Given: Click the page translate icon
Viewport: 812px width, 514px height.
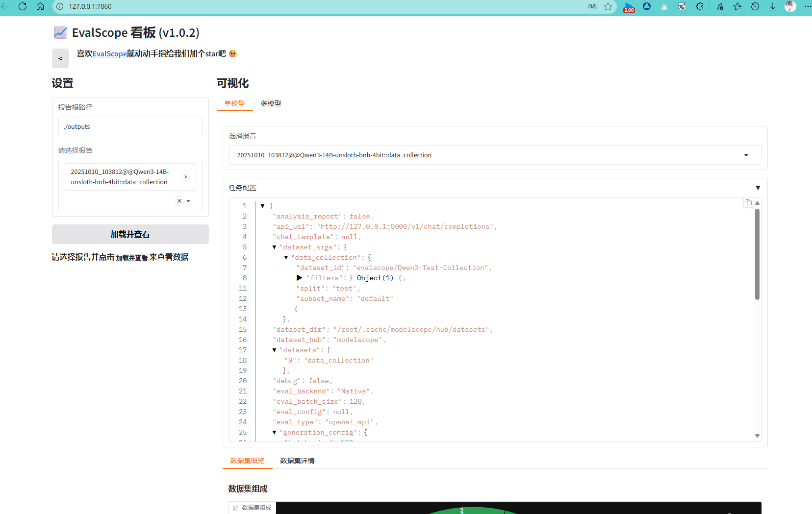Looking at the screenshot, I should click(682, 6).
